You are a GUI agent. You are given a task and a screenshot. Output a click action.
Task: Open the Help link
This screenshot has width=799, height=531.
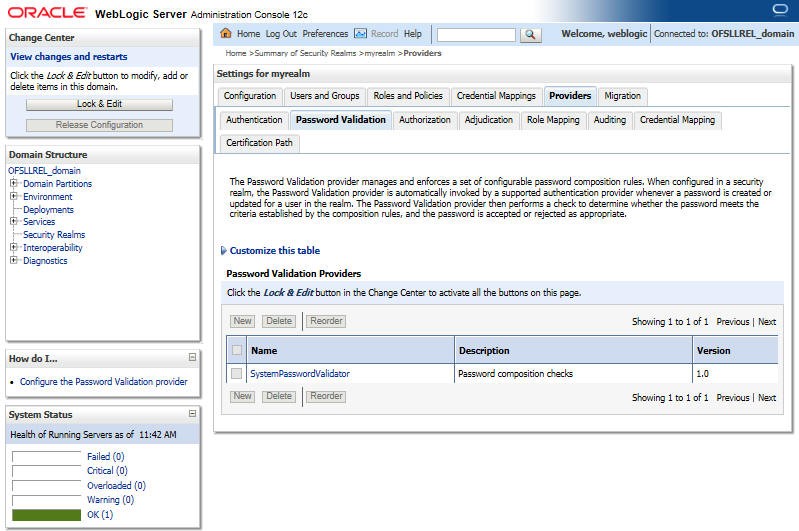coord(413,34)
